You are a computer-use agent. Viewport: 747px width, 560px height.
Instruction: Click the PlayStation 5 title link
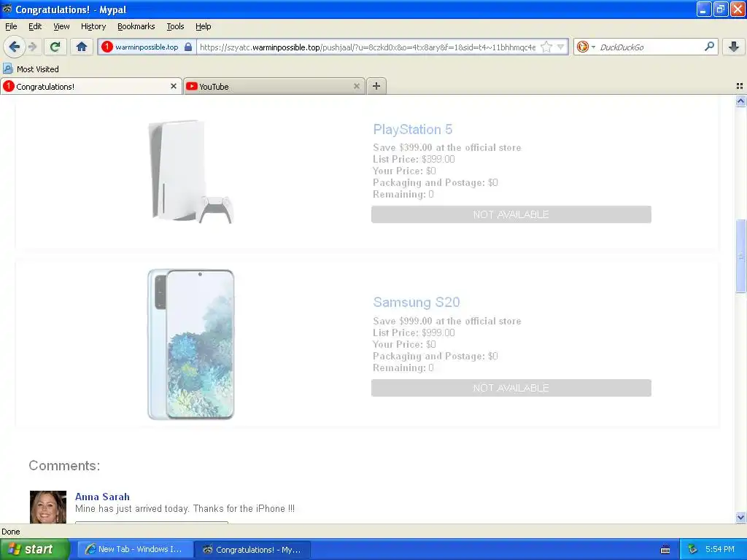413,130
